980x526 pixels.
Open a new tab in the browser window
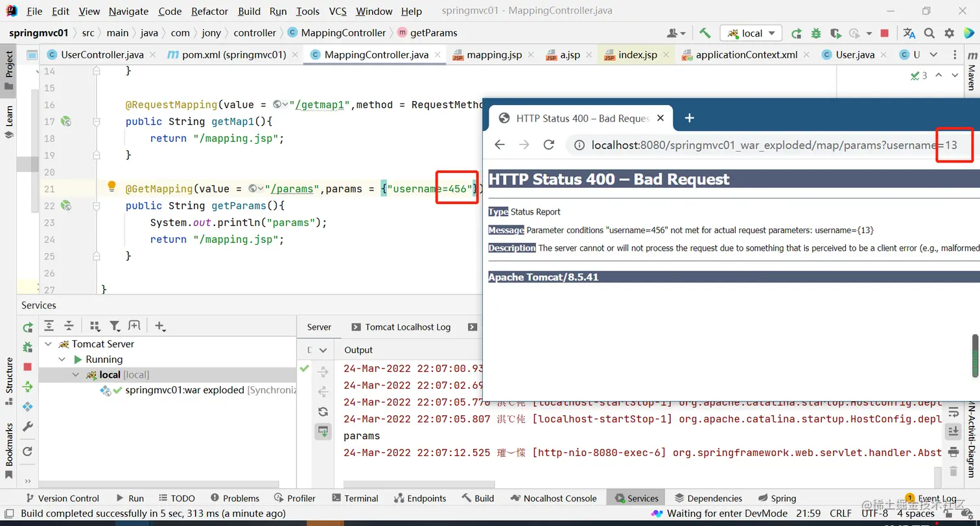point(690,118)
